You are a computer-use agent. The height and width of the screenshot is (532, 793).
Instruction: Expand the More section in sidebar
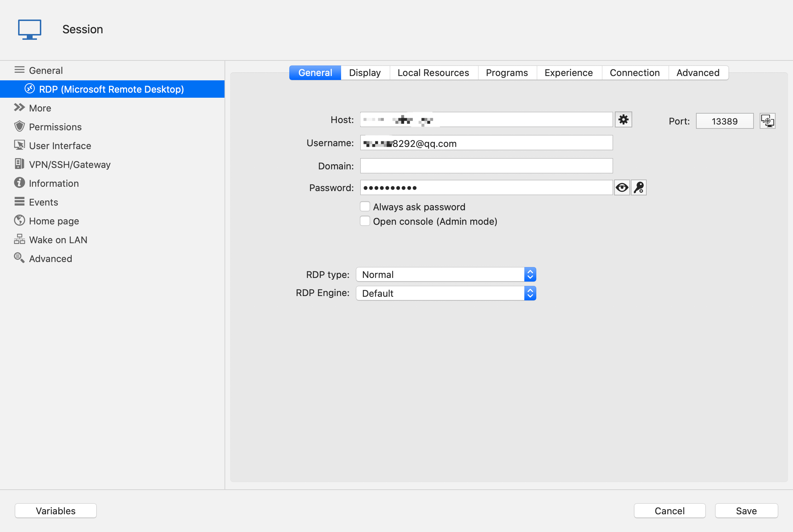(x=40, y=108)
